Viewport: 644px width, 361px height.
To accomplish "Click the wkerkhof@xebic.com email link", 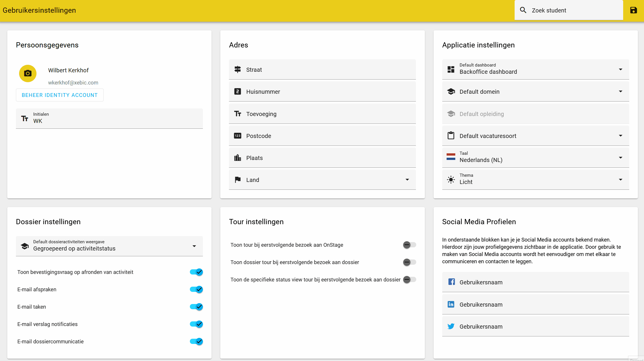I will (73, 82).
